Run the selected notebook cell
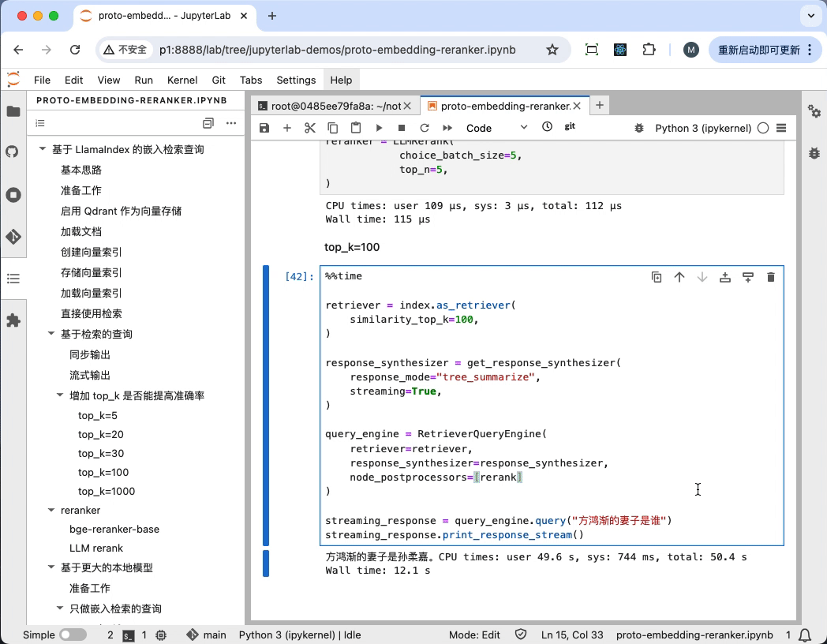 point(378,127)
